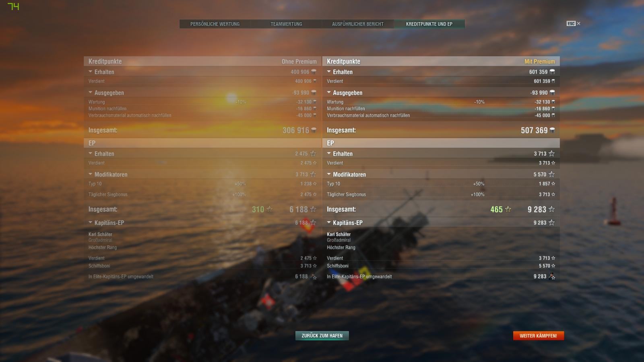The width and height of the screenshot is (644, 362).
Task: Click the star icon next to 9 283 Insgesamt
Action: click(551, 209)
